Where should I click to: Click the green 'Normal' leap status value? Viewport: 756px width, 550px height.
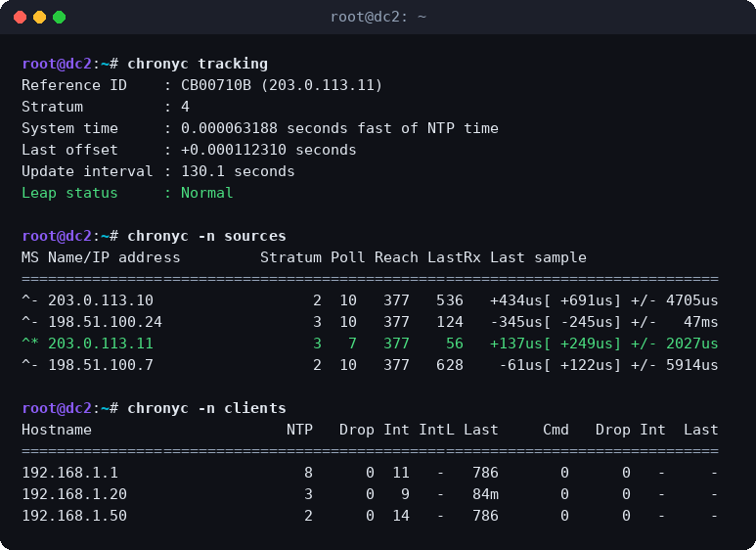206,193
